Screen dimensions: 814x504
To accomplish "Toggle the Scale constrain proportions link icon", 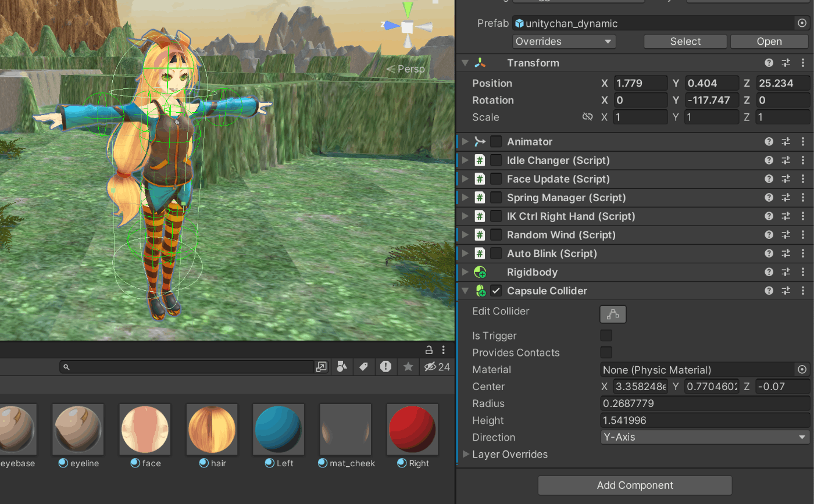I will pos(587,117).
